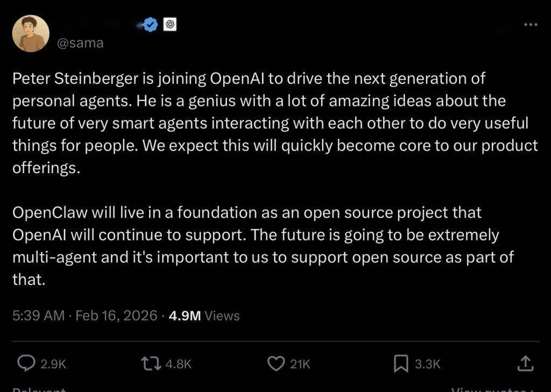Open sama's profile picture

click(x=31, y=33)
